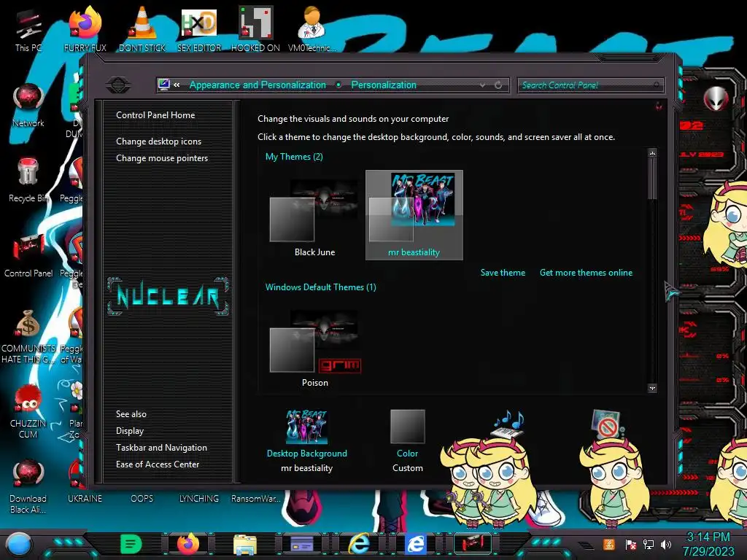Click themes list scroll up arrow
This screenshot has height=560, width=747.
tap(652, 153)
